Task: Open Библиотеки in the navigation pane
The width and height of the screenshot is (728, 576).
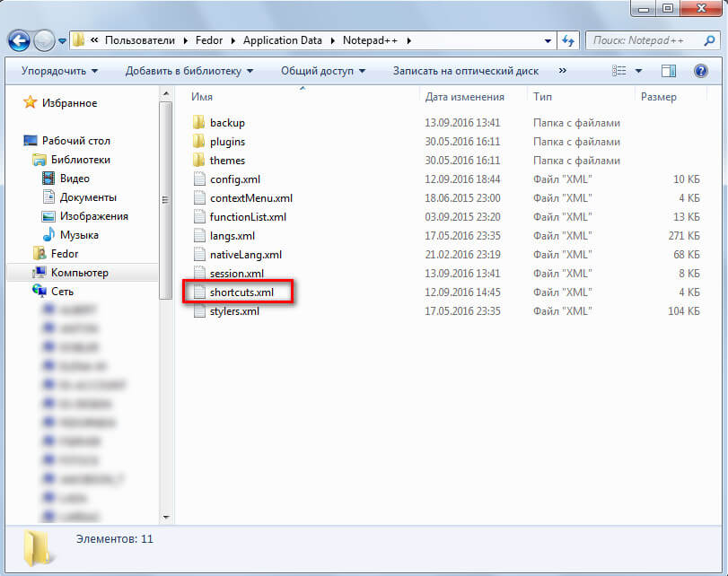Action: (x=81, y=160)
